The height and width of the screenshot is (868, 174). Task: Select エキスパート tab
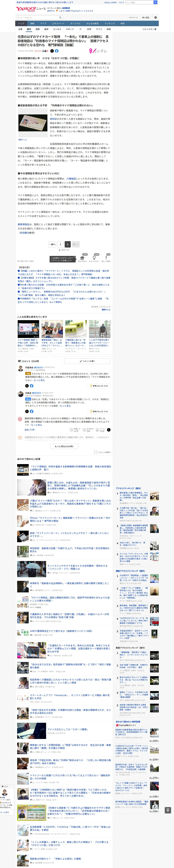coord(58,24)
